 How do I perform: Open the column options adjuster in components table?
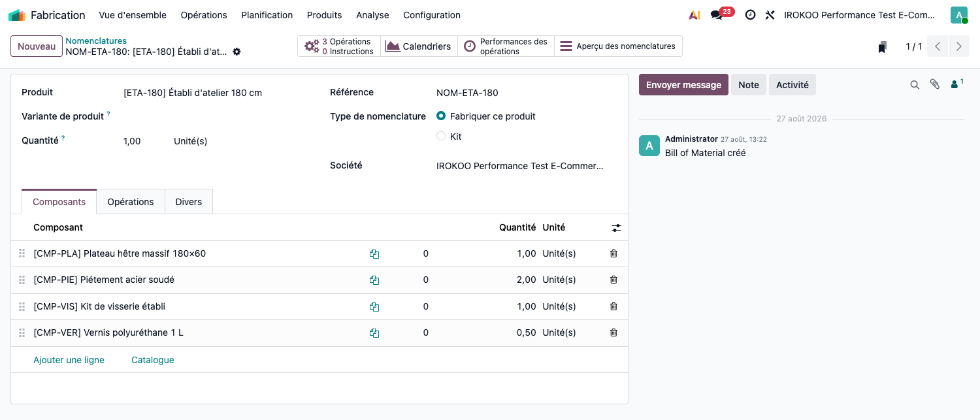(616, 228)
